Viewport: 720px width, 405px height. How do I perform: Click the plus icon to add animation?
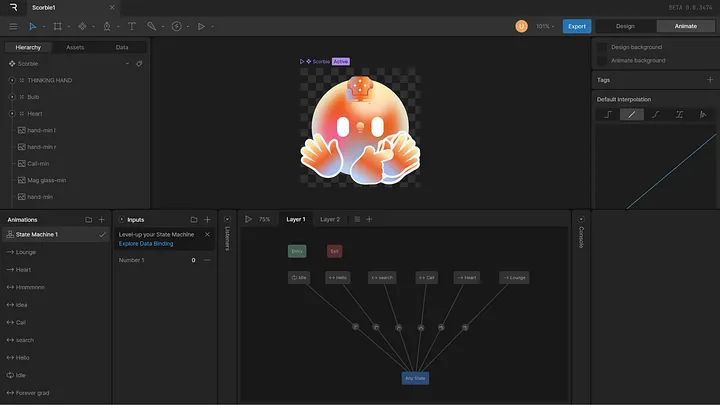click(101, 219)
